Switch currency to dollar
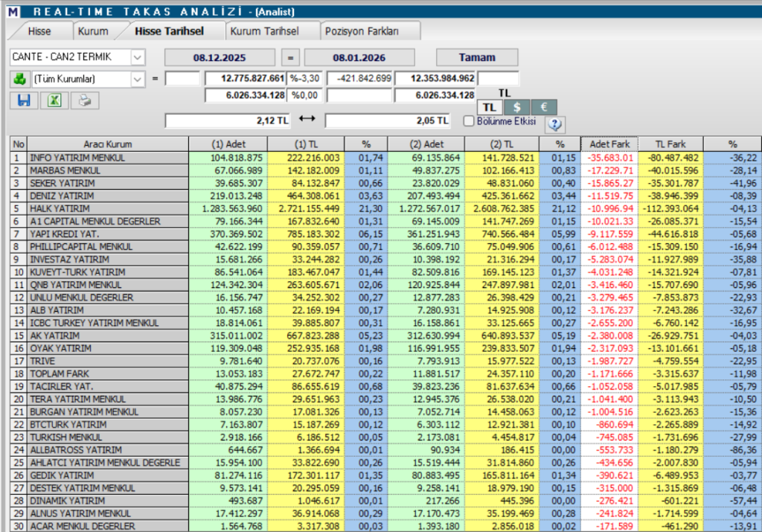This screenshot has width=762, height=532. click(x=517, y=107)
